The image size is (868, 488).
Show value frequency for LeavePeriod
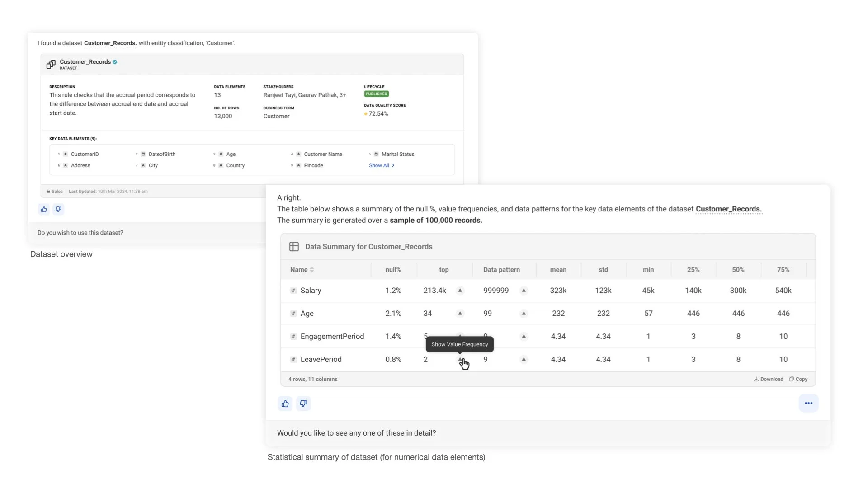(x=460, y=359)
